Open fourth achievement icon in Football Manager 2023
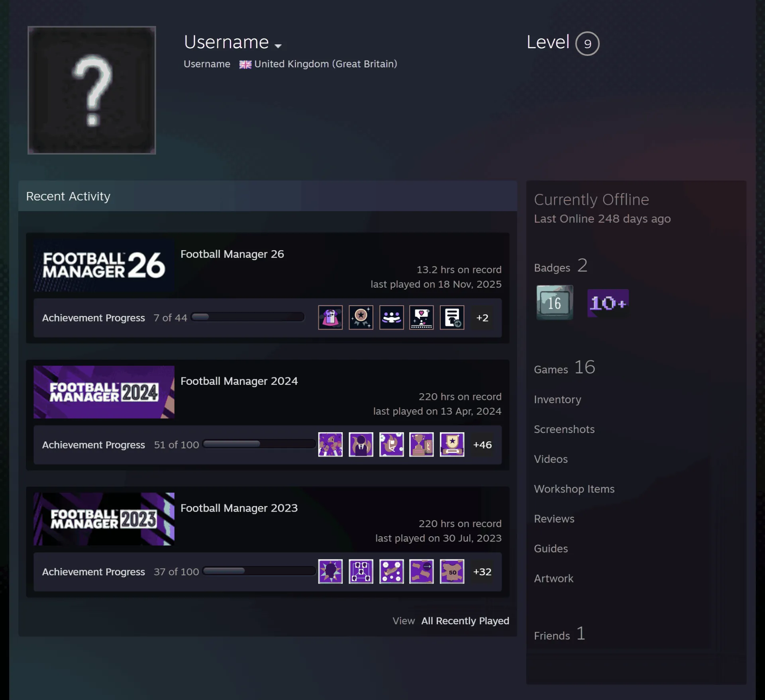 (422, 571)
